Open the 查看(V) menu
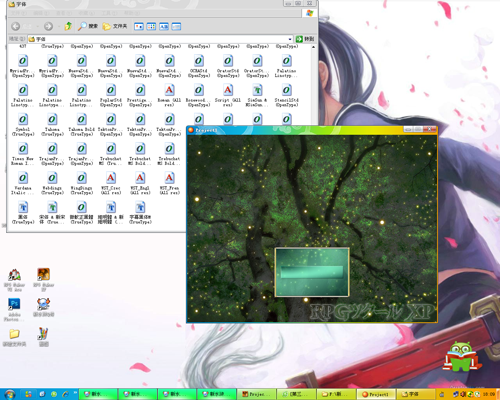This screenshot has height=400, width=500. 64,13
